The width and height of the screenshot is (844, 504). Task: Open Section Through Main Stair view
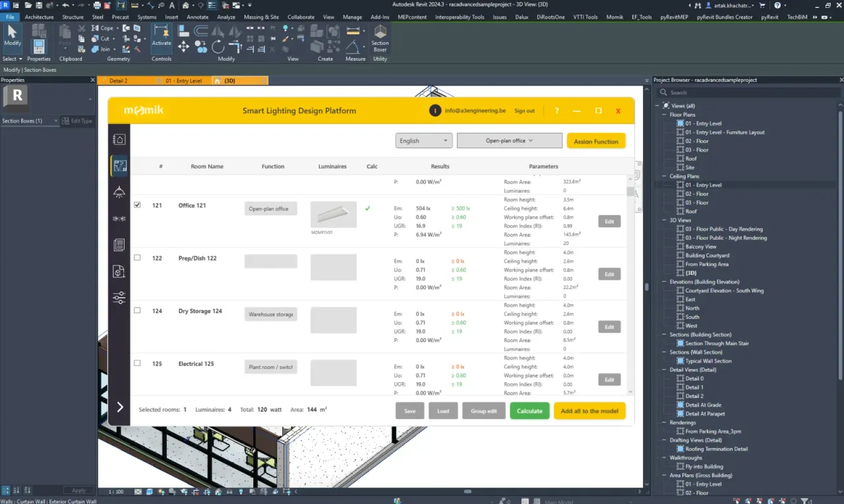click(717, 343)
